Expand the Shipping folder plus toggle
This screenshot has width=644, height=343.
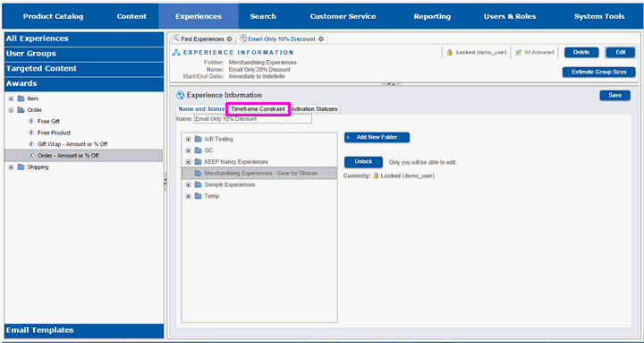coord(11,167)
